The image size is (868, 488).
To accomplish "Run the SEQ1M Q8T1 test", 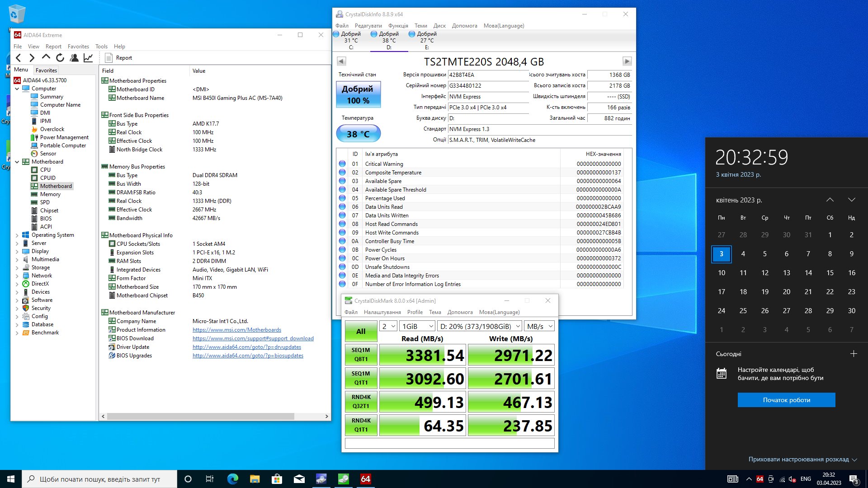I will point(361,355).
